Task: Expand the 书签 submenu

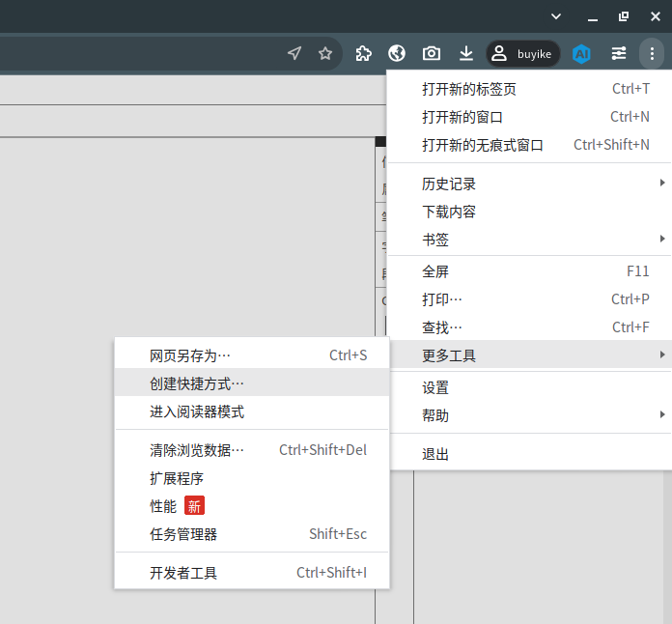Action: pos(530,240)
